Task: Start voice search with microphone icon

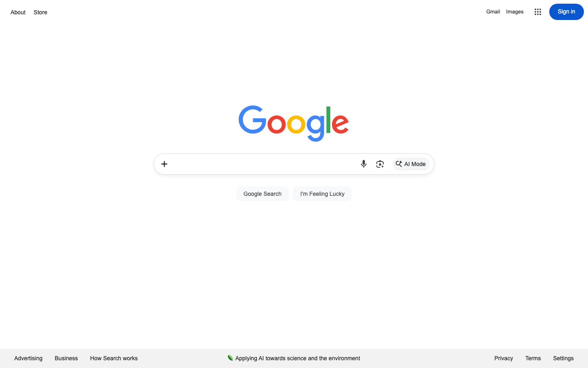Action: pos(364,164)
